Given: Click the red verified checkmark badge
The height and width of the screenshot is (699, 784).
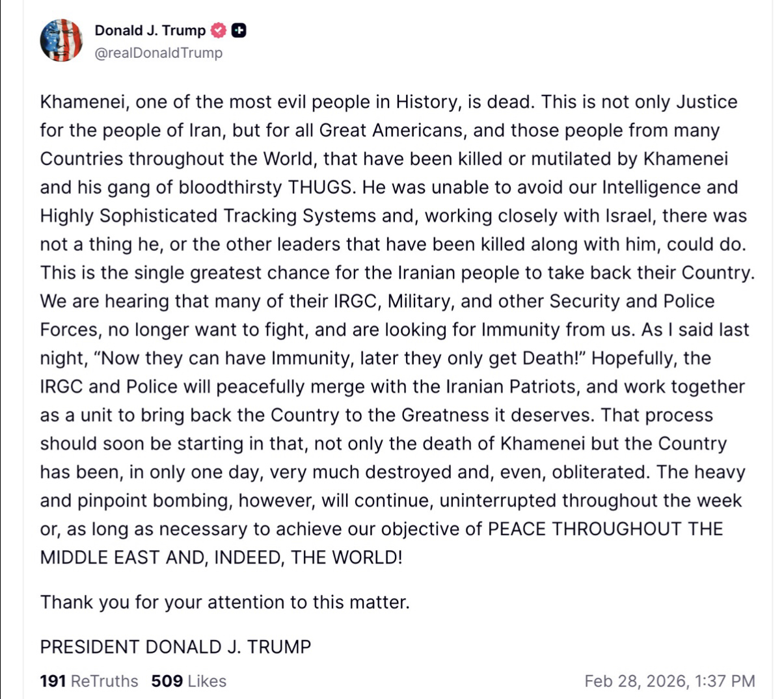Looking at the screenshot, I should coord(219,30).
